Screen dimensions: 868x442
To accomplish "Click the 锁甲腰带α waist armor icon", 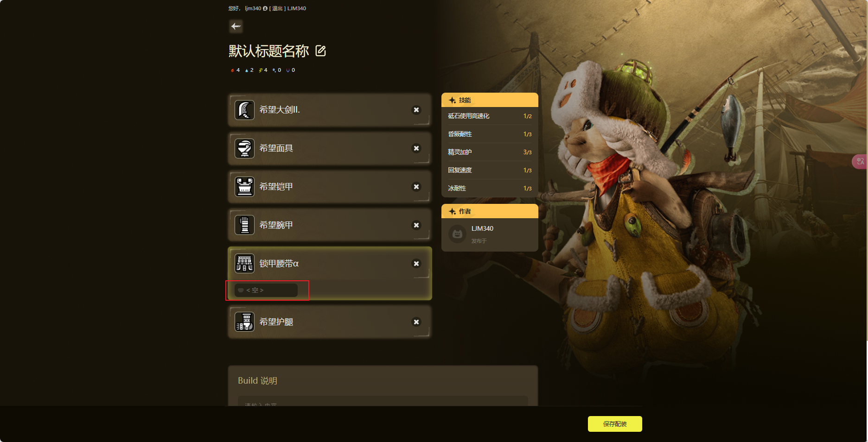I will [244, 264].
